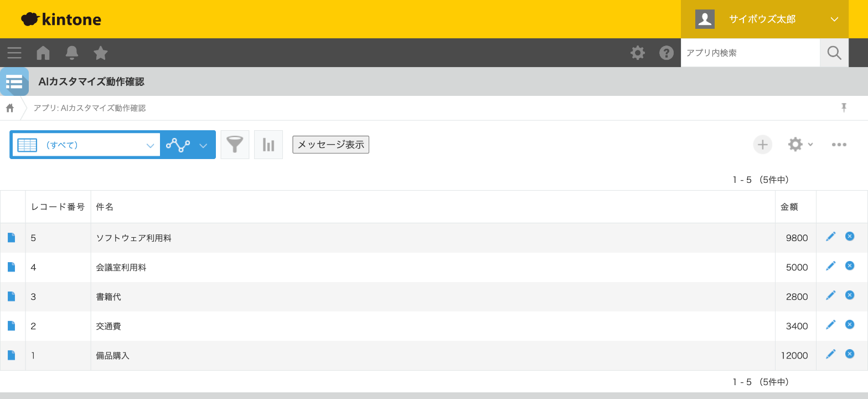The height and width of the screenshot is (399, 868).
Task: Edit record 5 with pencil icon
Action: click(830, 237)
